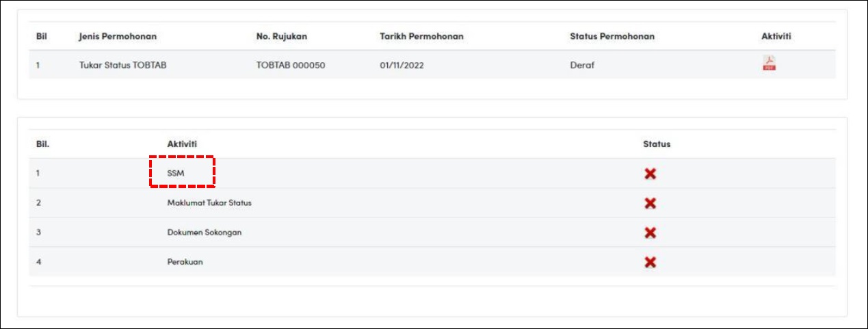
Task: Click the application date 01/11/2022
Action: click(x=402, y=66)
